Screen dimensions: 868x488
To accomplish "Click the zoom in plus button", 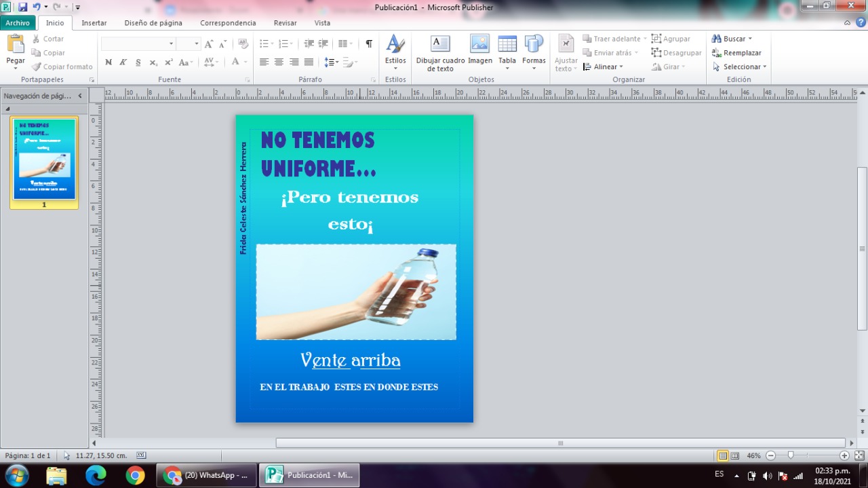I will (844, 455).
